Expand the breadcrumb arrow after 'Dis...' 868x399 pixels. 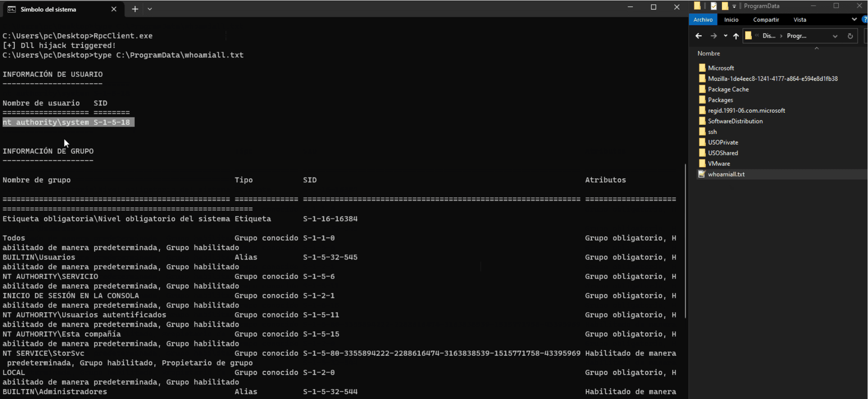click(x=781, y=36)
